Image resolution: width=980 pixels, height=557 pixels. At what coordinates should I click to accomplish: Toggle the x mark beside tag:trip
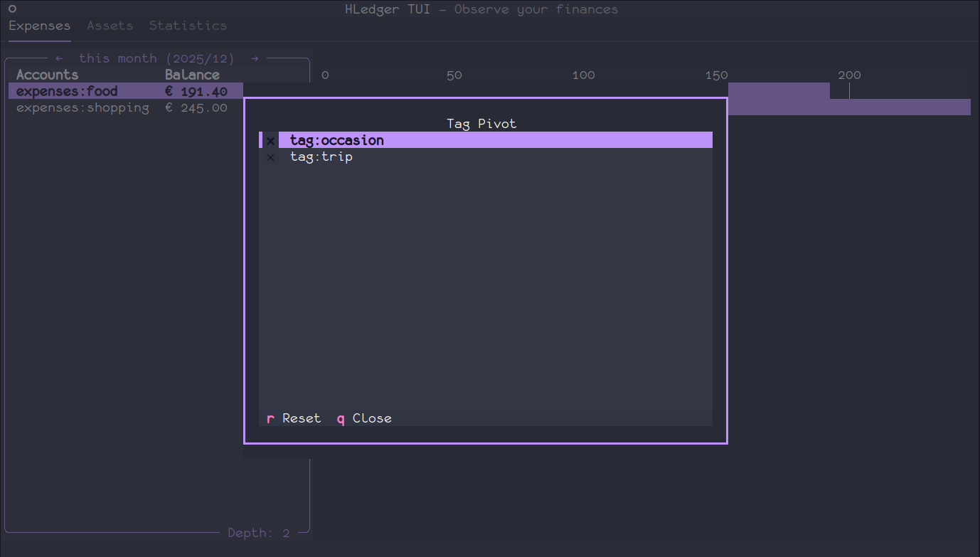tap(270, 157)
